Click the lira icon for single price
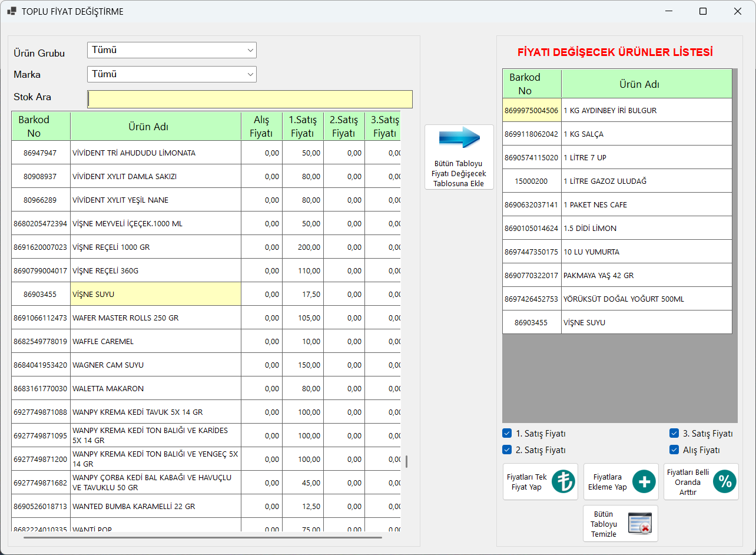Screen dimensions: 756x555 (x=563, y=482)
